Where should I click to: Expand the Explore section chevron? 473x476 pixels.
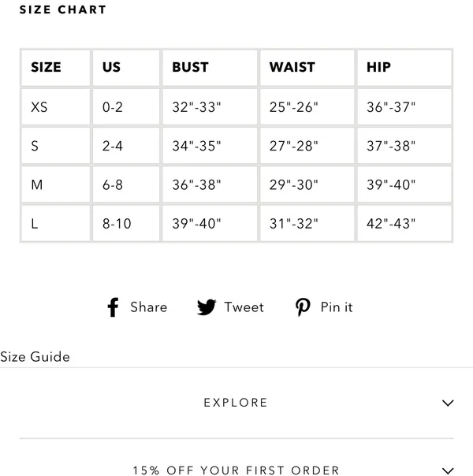(x=448, y=403)
